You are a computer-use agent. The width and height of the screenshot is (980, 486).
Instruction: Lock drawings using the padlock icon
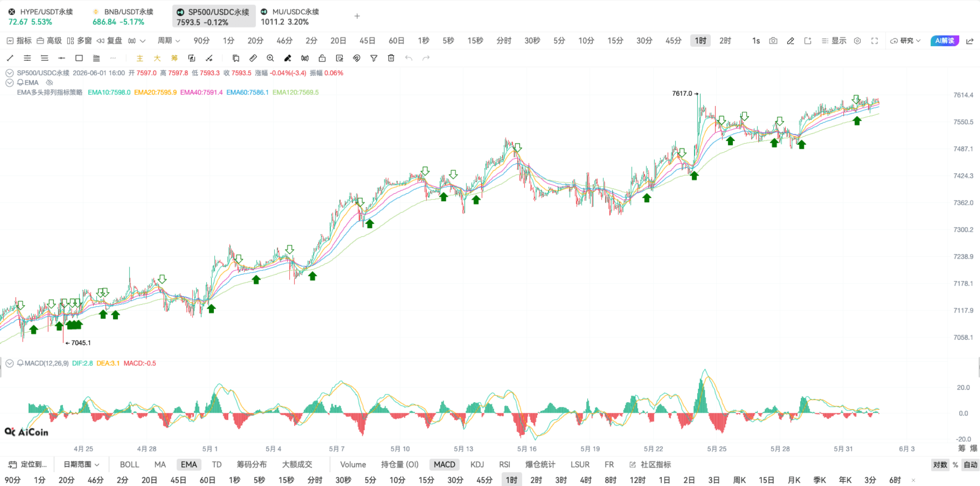tap(322, 58)
